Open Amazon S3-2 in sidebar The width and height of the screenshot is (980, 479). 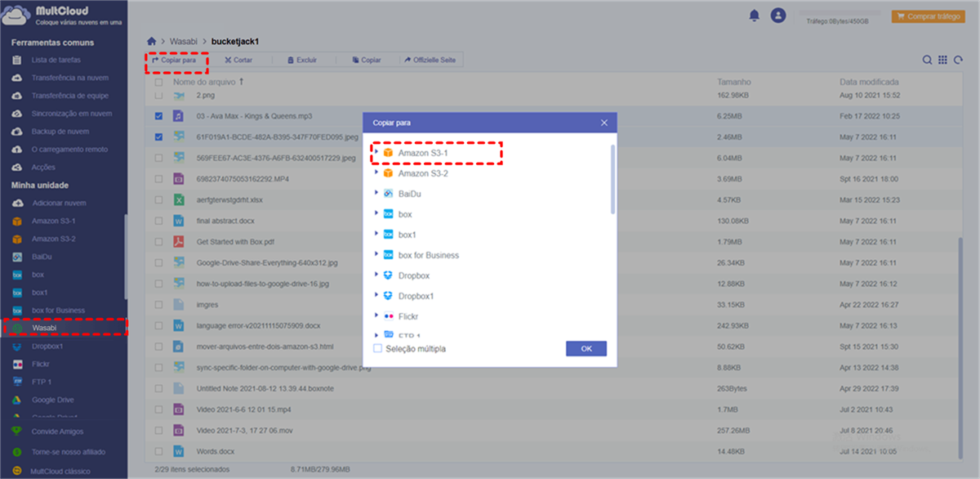[54, 239]
